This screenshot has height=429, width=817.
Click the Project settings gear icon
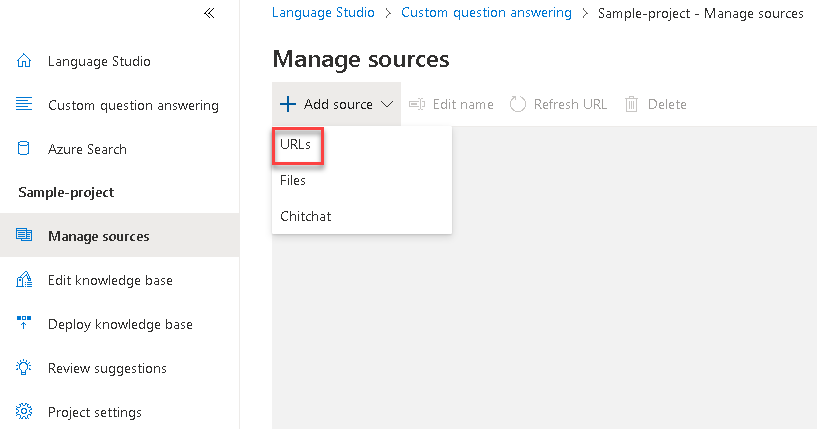click(24, 412)
